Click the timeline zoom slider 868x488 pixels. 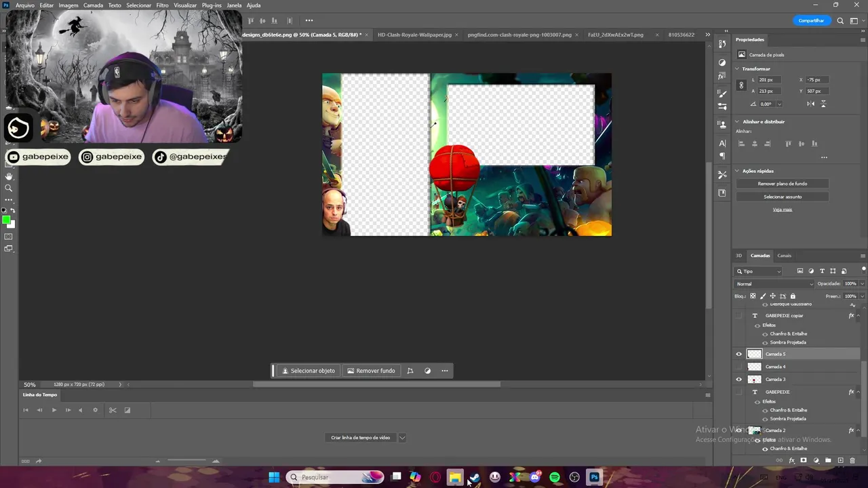coord(187,462)
